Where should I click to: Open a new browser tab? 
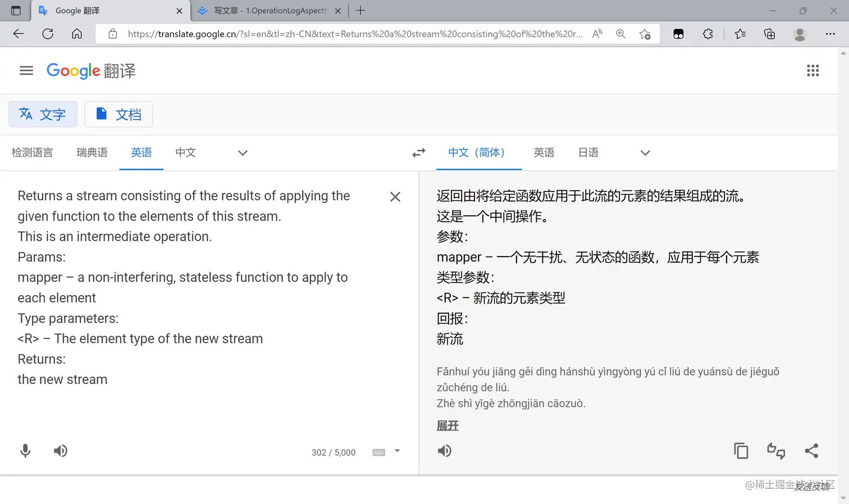[360, 11]
